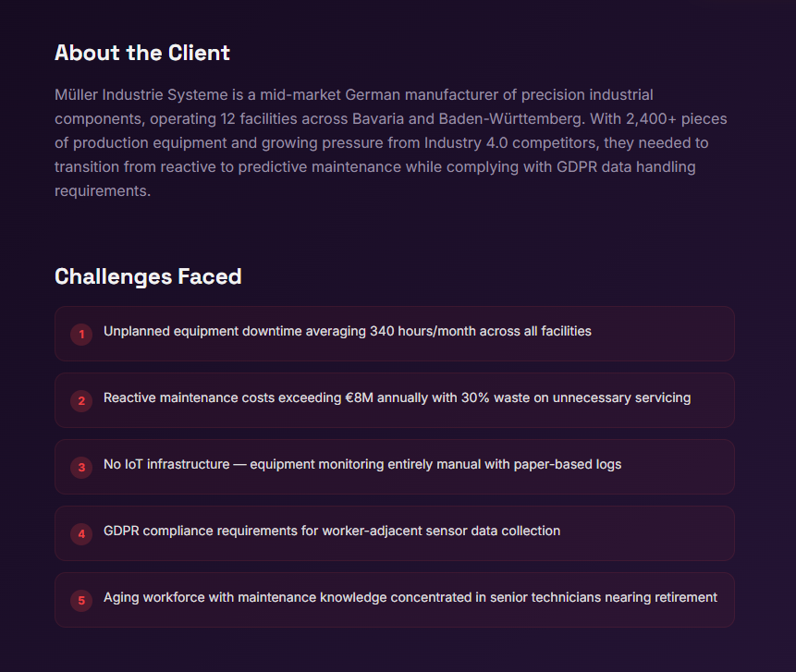Click the number 4 challenge badge
Screen dimensions: 796x672
[81, 534]
